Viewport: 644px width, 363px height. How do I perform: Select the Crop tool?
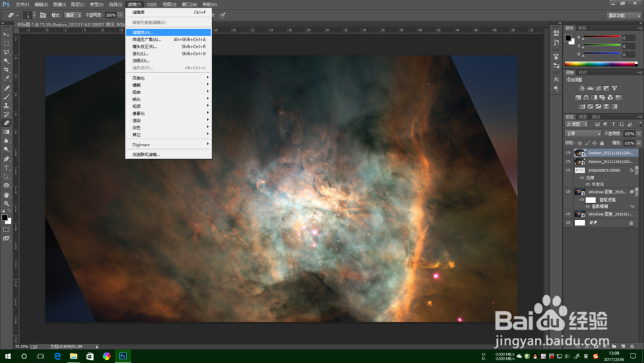(6, 70)
